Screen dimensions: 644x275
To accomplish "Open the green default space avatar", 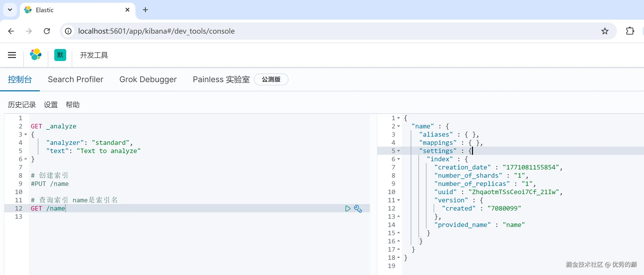I will point(60,55).
